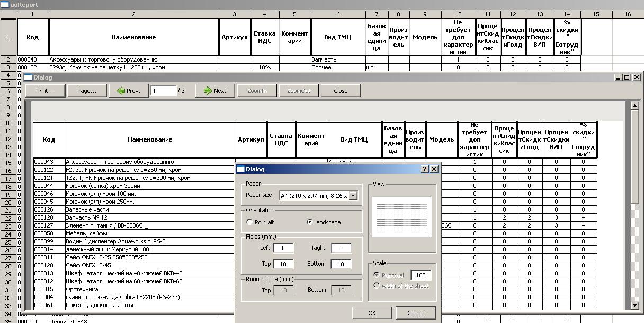Click the Left field margin input
The height and width of the screenshot is (323, 644).
click(283, 248)
